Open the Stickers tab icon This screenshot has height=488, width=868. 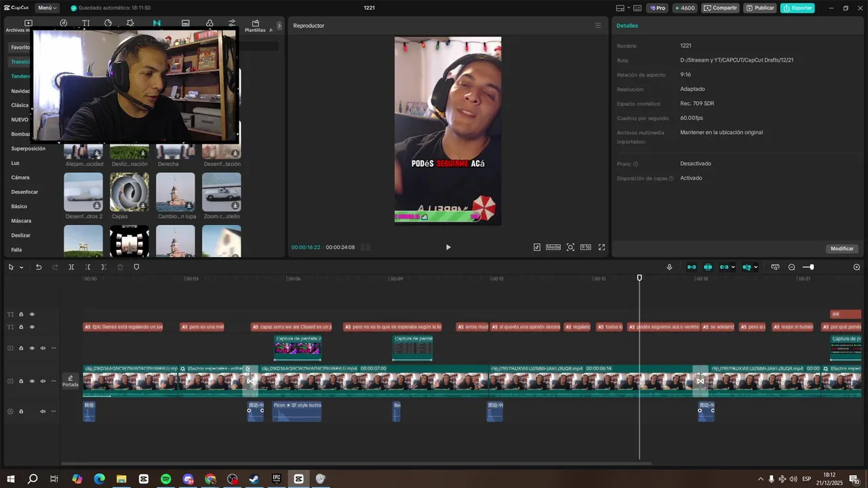pos(108,23)
